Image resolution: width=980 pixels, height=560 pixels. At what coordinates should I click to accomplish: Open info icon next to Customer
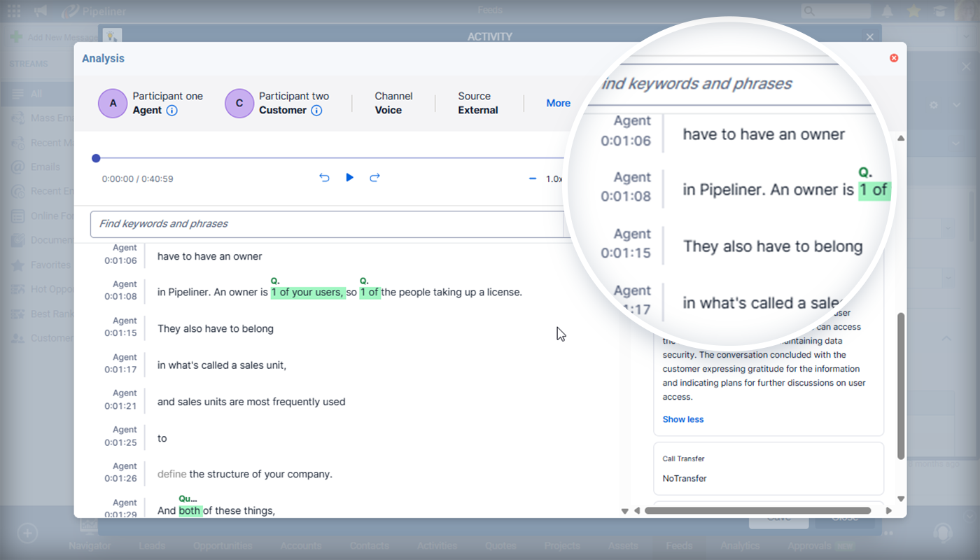pos(316,111)
